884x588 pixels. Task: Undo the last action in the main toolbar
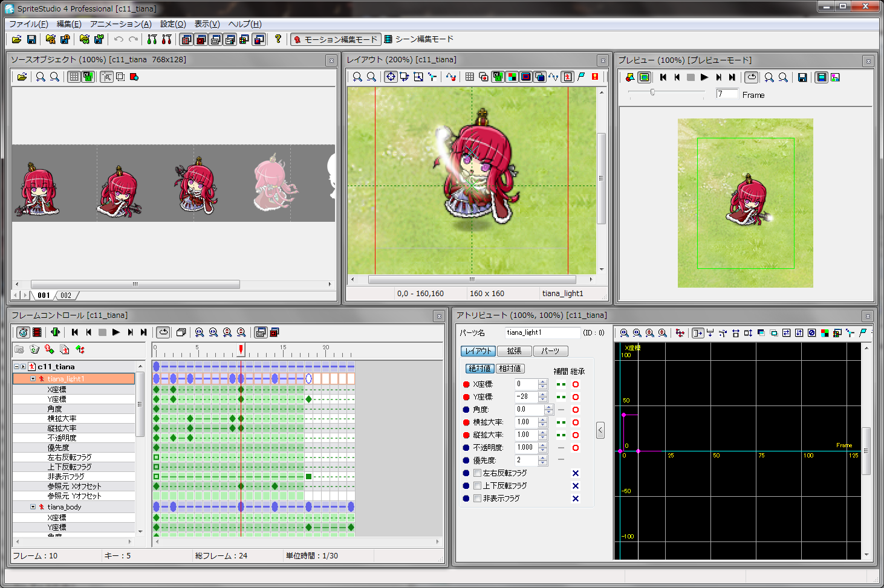coord(119,39)
